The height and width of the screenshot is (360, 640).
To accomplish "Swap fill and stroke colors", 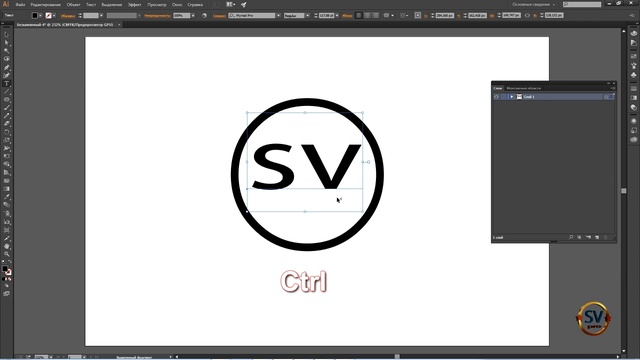I will [10, 262].
